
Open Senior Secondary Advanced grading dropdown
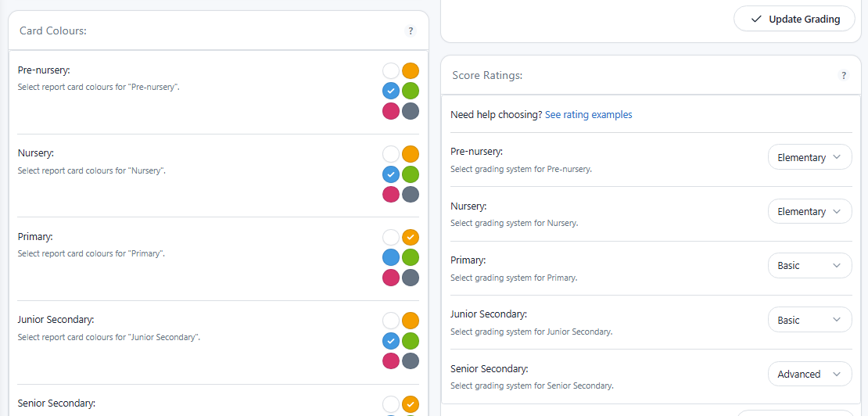pos(809,374)
